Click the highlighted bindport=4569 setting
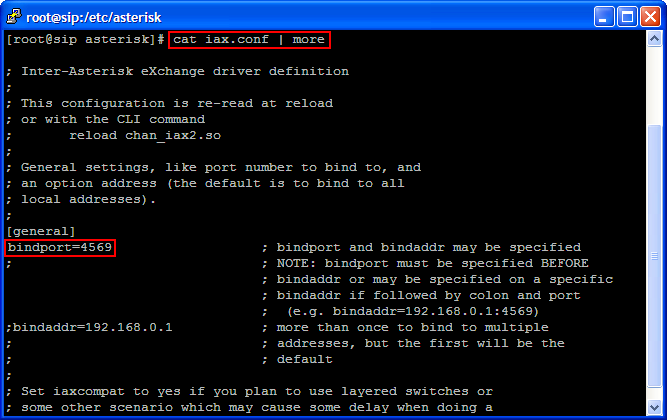Viewport: 667px width, 420px height. coord(60,247)
